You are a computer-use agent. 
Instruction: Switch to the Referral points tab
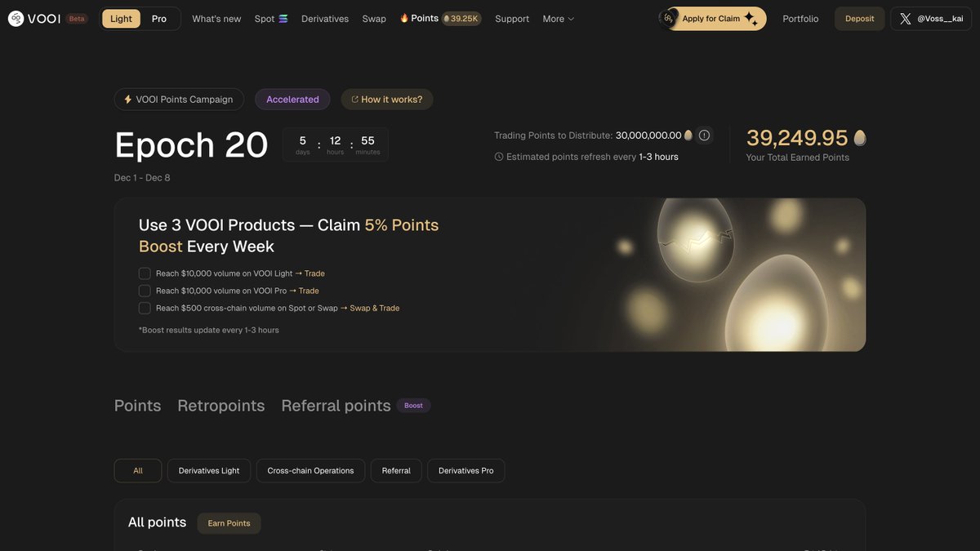[336, 406]
